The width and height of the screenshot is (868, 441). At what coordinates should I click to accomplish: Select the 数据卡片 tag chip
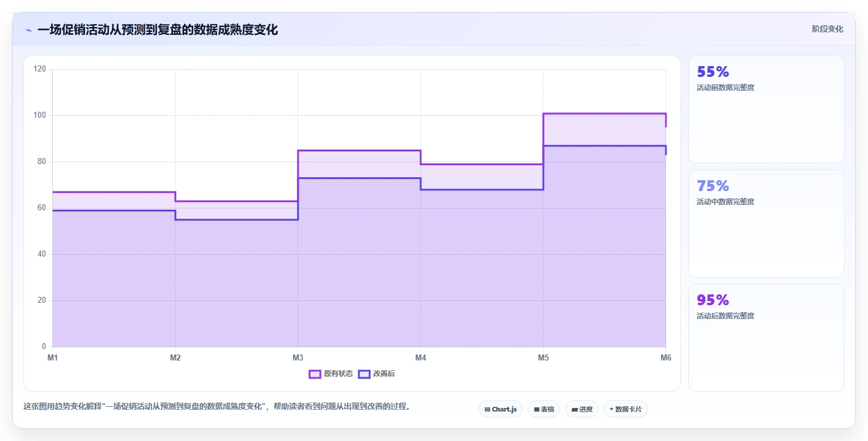point(626,409)
